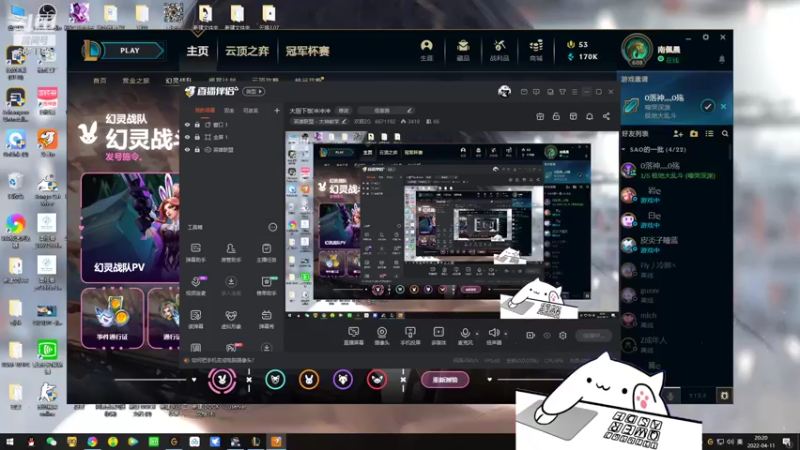Open the 读弹幕 tool in the toolbox
This screenshot has height=450, width=800.
point(196,319)
